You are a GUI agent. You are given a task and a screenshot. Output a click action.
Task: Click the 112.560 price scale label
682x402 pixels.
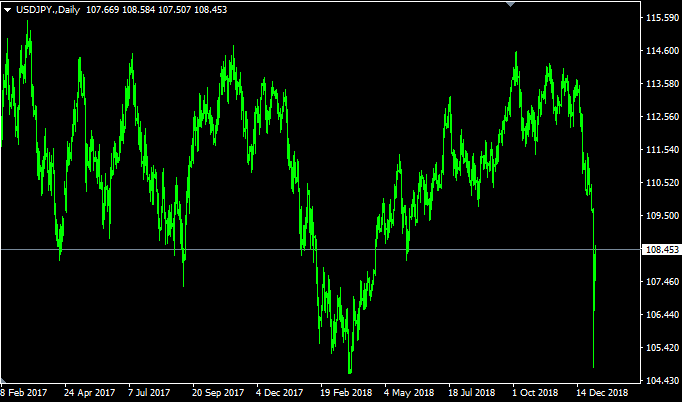(x=663, y=117)
